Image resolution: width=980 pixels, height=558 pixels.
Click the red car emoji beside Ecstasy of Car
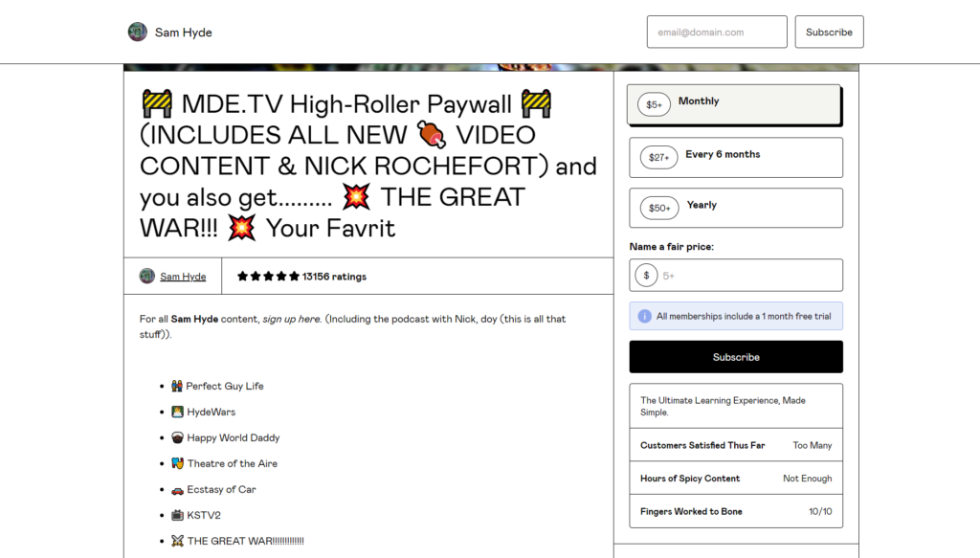click(x=177, y=490)
